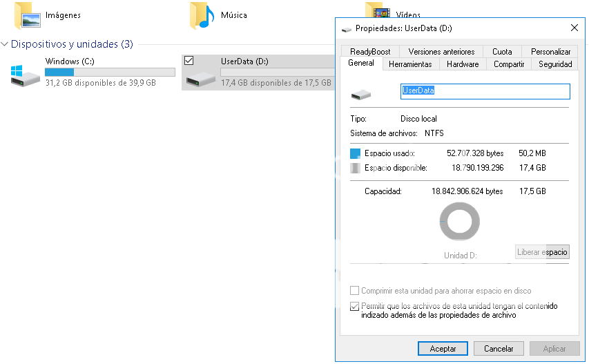This screenshot has width=589, height=364.
Task: Click the blue Espacio usado color swatch
Action: click(356, 153)
